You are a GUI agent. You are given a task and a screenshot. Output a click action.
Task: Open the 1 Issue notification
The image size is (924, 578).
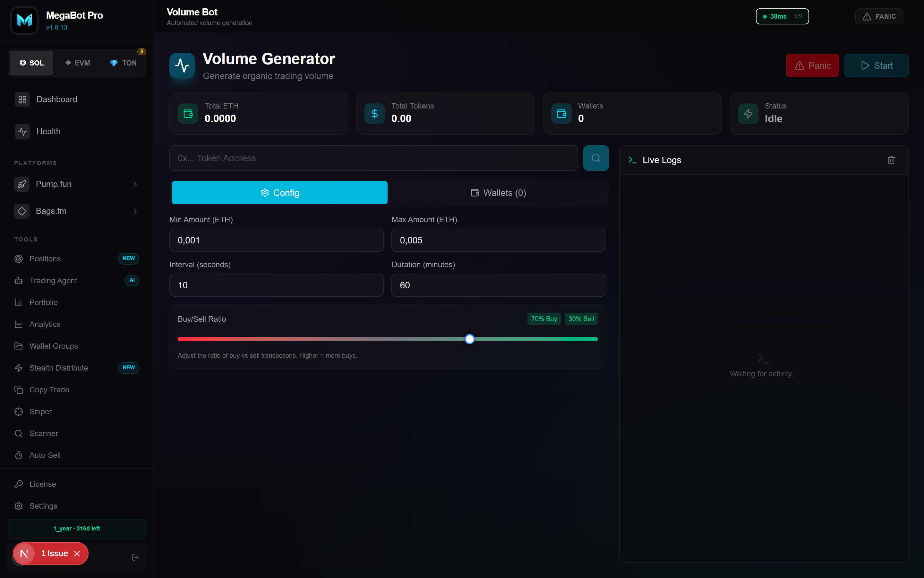tap(55, 554)
